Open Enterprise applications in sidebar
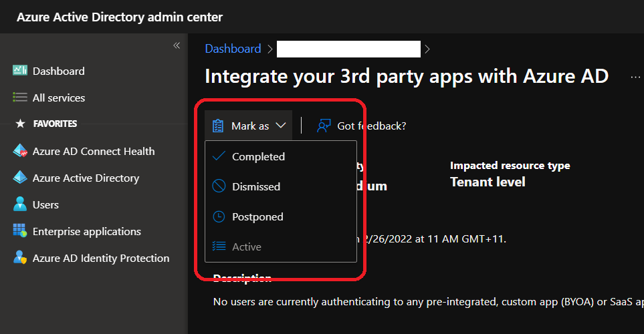This screenshot has height=334, width=644. (x=87, y=231)
